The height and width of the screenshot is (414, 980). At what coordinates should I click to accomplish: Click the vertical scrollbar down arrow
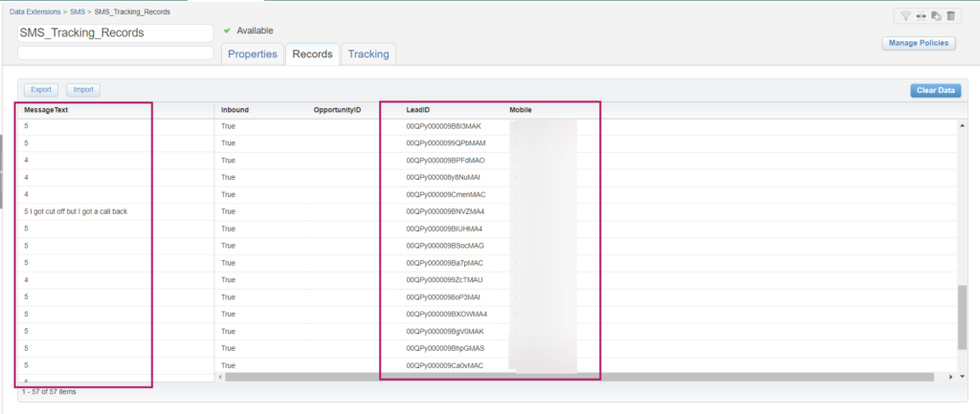962,377
